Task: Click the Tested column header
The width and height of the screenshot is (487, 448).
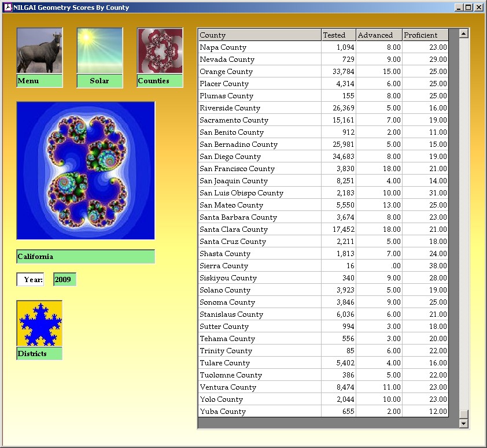Action: (338, 35)
